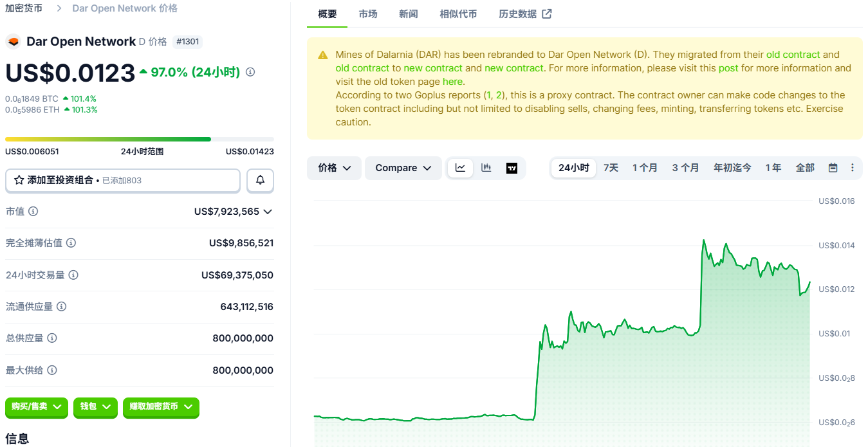Select the 7天 time range

point(611,168)
